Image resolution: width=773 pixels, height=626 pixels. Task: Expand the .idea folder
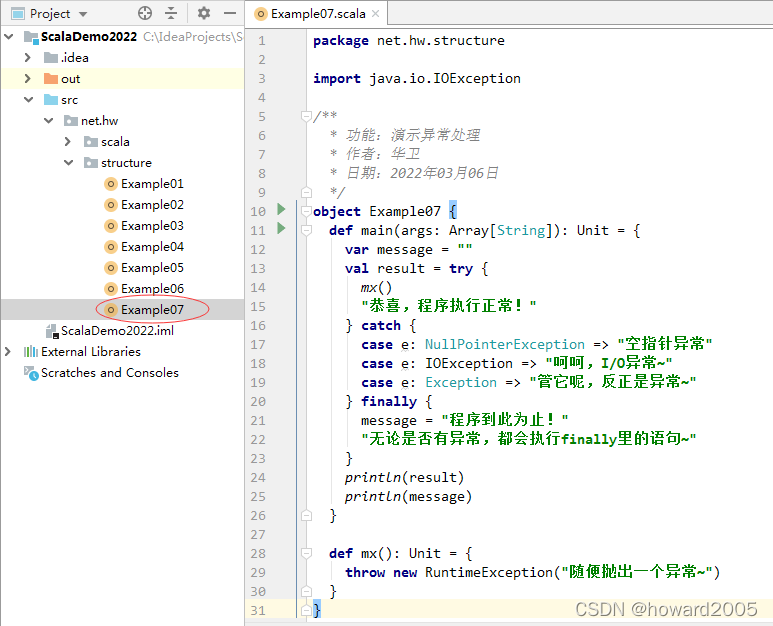coord(28,58)
